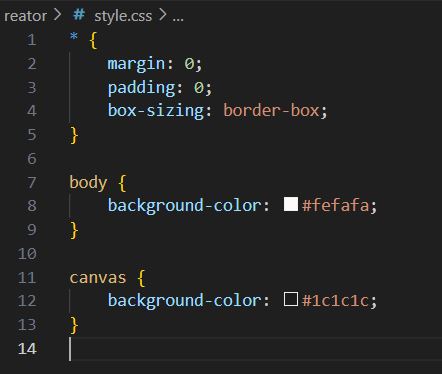Open the #fefafa color swatch picker
Screen dimensions: 442x374
[x=291, y=204]
